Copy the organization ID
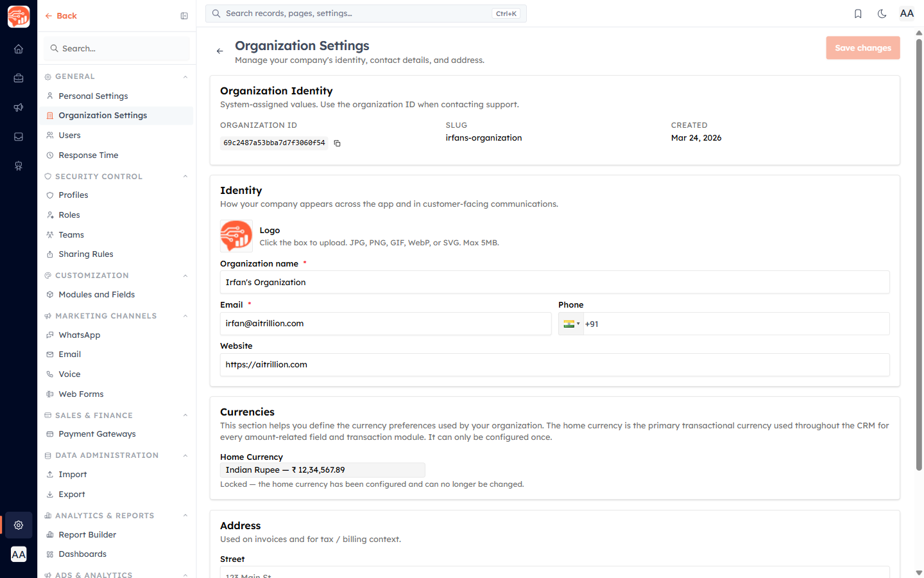Viewport: 924px width, 578px height. click(x=337, y=143)
